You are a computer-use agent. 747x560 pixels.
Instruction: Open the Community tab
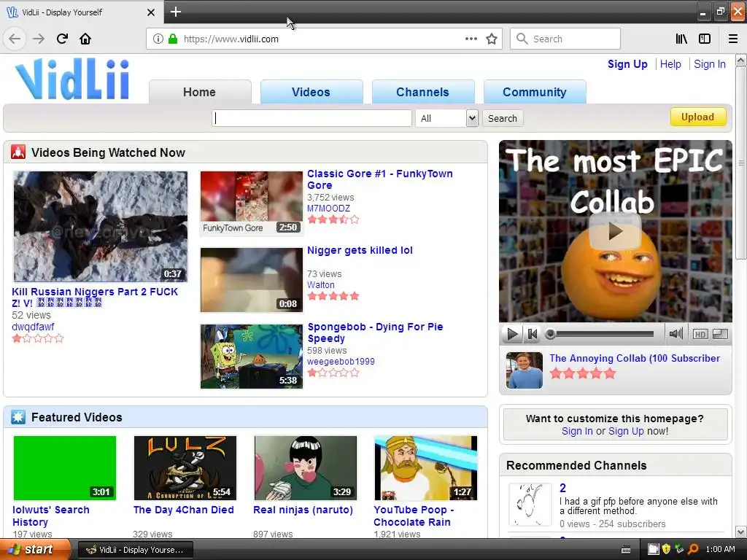535,92
